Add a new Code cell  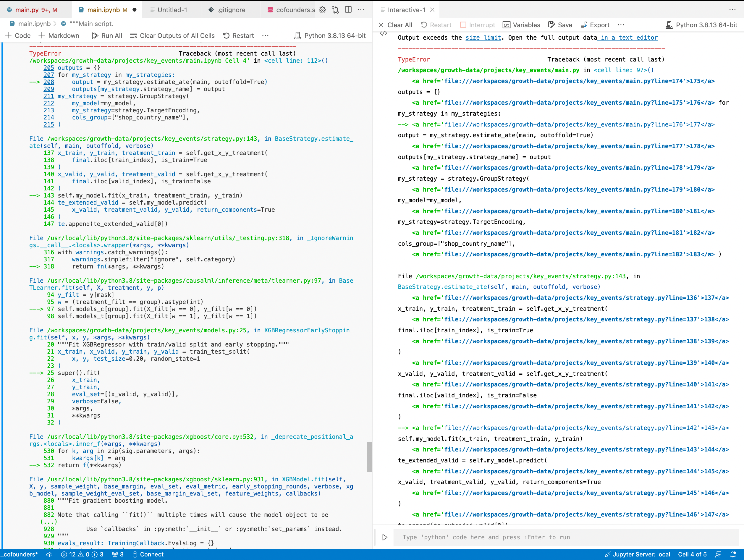(x=18, y=35)
